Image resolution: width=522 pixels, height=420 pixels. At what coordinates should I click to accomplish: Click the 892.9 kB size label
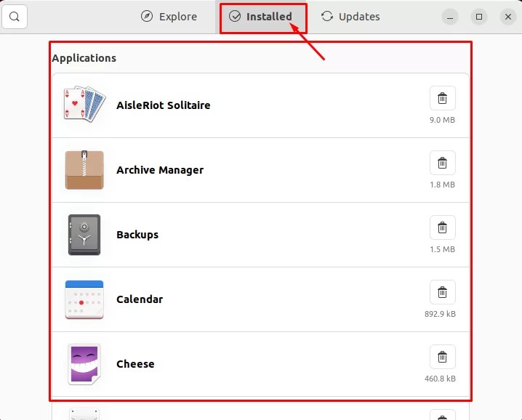click(x=440, y=314)
